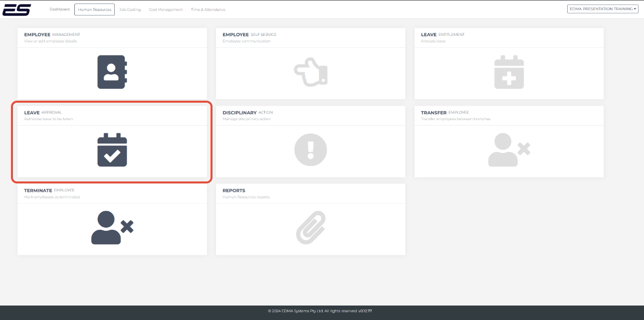Click 'Allocate leave' subtitle text
The image size is (644, 320).
click(x=433, y=41)
